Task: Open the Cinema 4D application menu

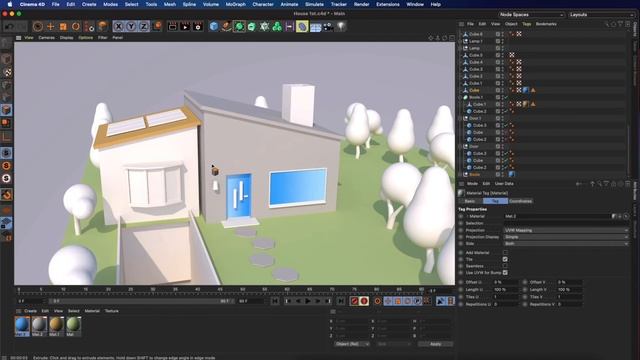Action: click(32, 4)
